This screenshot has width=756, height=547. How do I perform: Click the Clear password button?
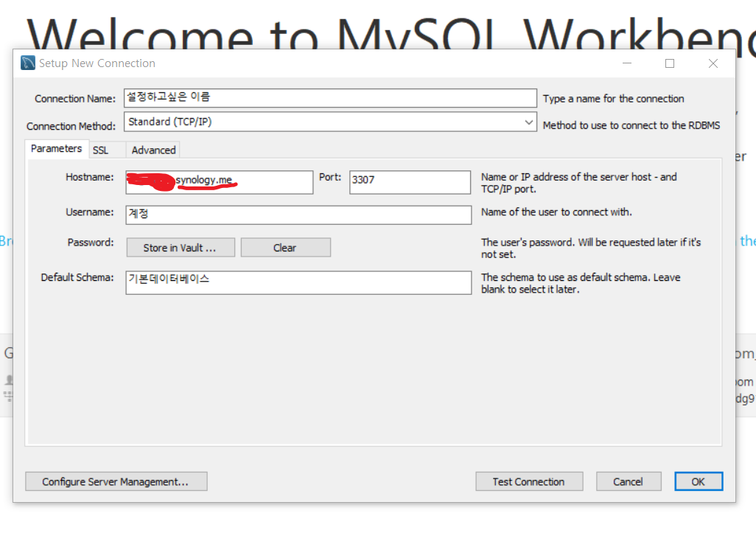tap(285, 248)
